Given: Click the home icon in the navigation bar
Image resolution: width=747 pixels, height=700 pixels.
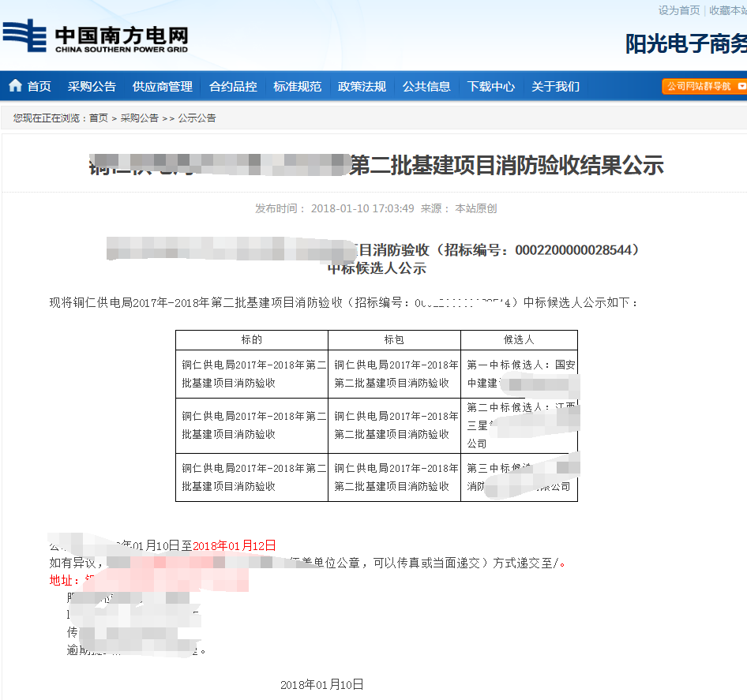Looking at the screenshot, I should pyautogui.click(x=16, y=85).
